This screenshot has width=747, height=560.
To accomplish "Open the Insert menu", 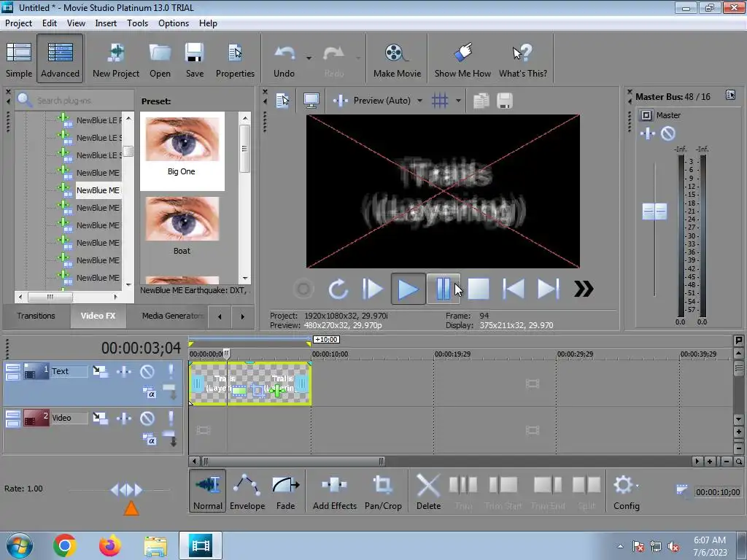I will click(x=106, y=23).
